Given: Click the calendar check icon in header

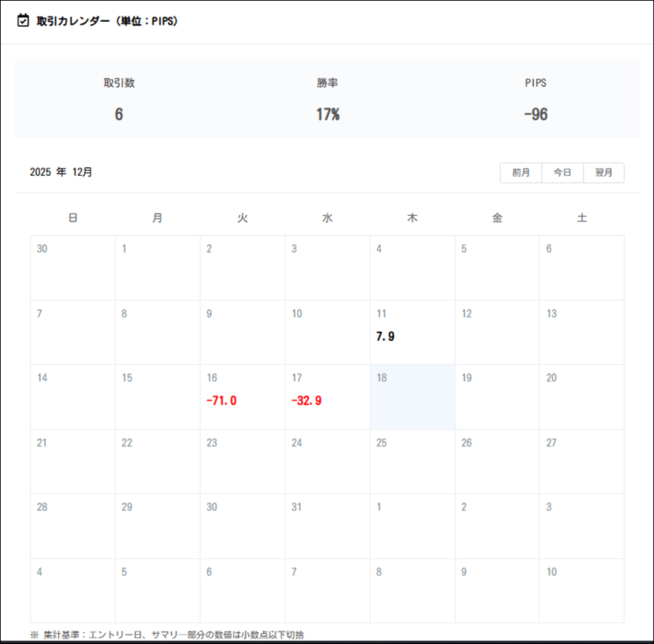Looking at the screenshot, I should [x=23, y=21].
